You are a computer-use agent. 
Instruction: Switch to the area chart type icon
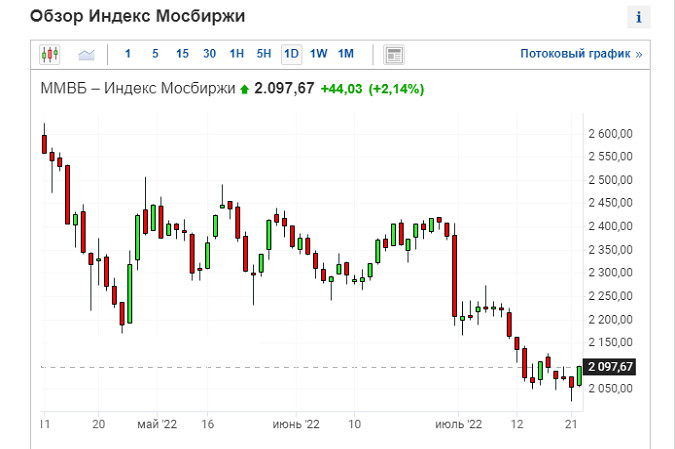87,55
